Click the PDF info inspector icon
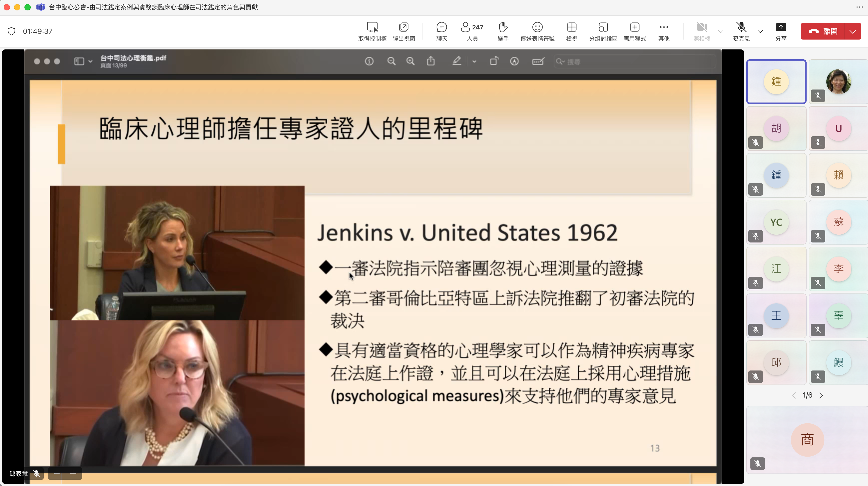The width and height of the screenshot is (868, 486). point(369,61)
